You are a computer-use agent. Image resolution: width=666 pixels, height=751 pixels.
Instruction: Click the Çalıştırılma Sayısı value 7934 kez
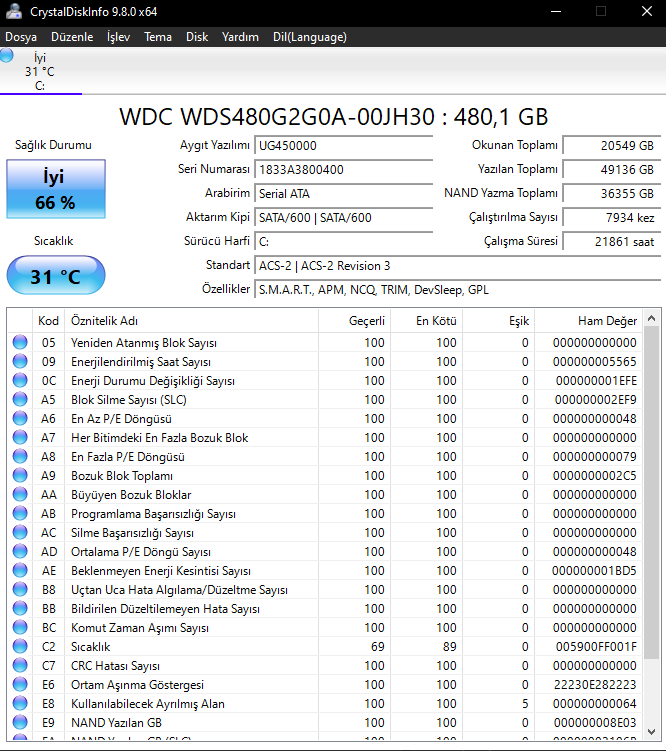611,217
